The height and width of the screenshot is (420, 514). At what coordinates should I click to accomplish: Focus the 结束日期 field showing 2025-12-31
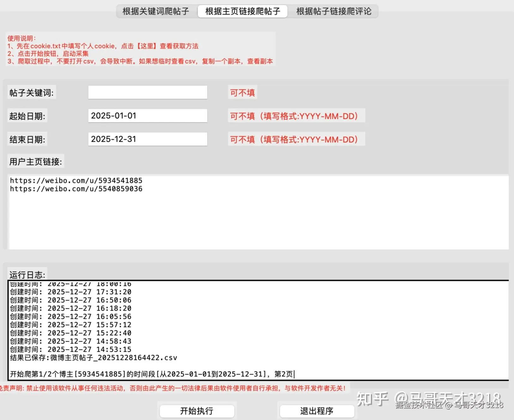[148, 139]
